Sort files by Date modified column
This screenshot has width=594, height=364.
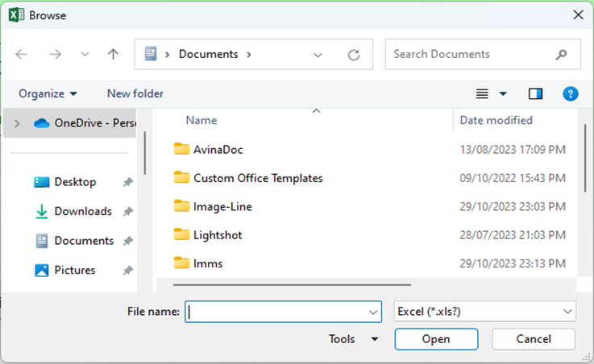496,120
